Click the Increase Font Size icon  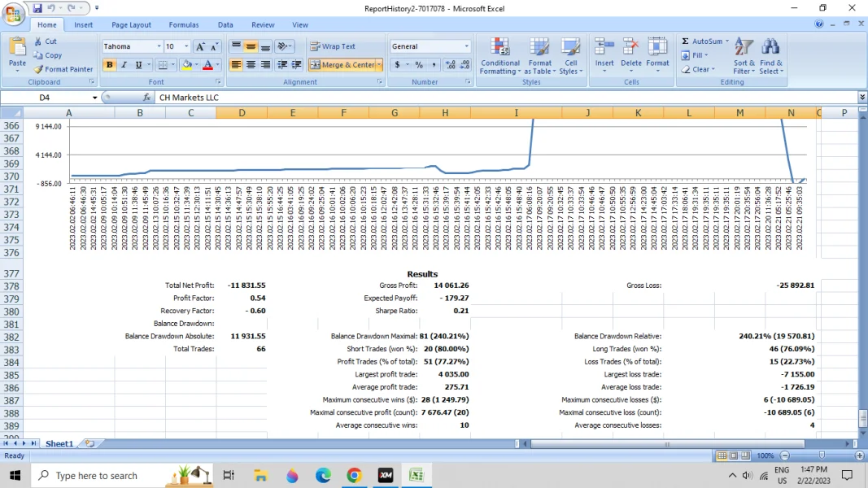201,46
